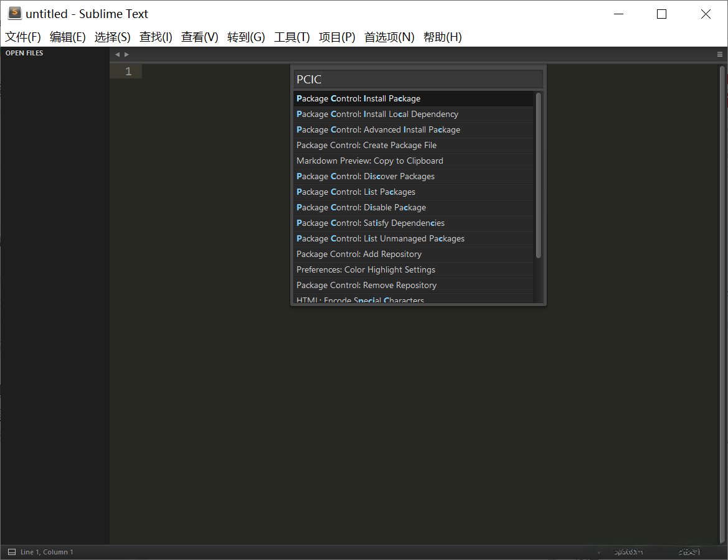Open the 首选项(N) menu

point(389,37)
